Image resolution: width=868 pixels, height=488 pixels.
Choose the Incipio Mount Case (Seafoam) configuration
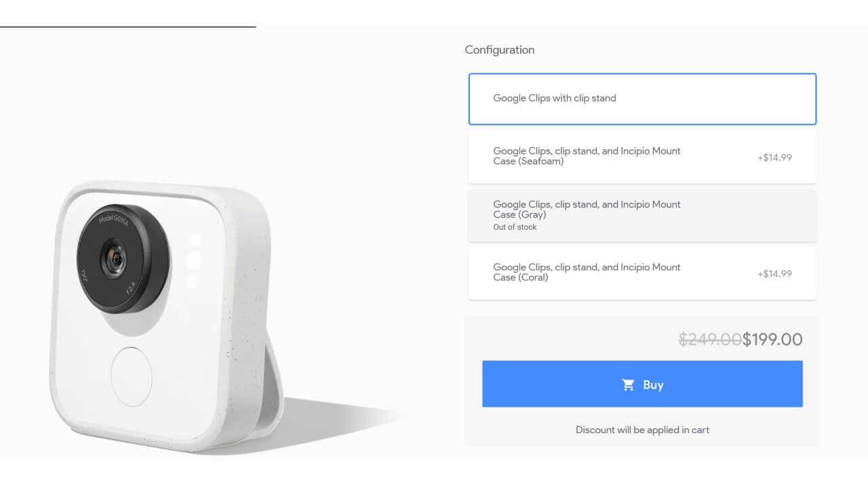click(642, 157)
